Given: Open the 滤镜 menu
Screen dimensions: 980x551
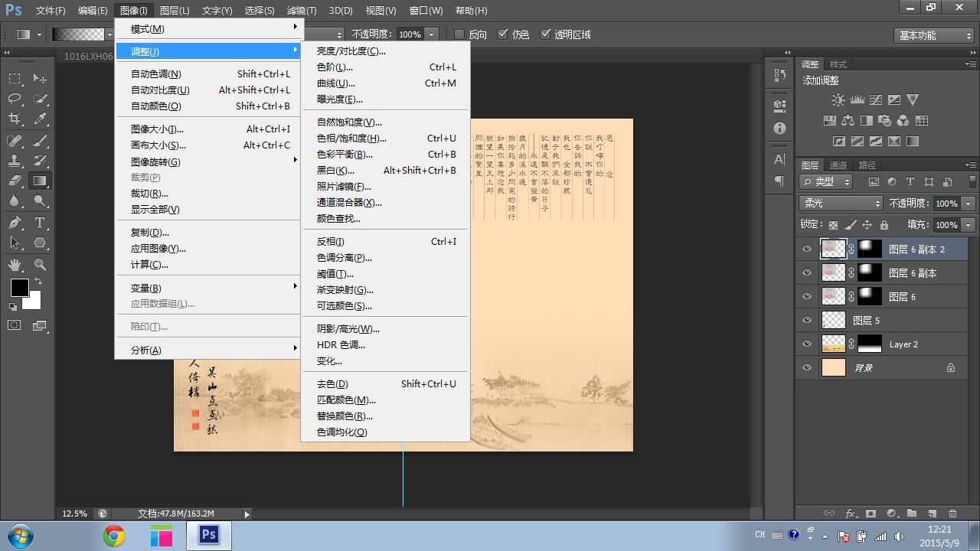Looking at the screenshot, I should tap(301, 11).
